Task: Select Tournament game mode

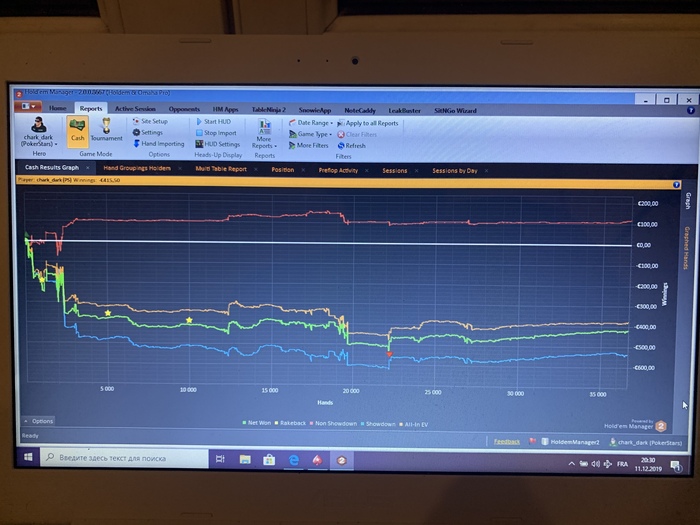Action: [106, 130]
